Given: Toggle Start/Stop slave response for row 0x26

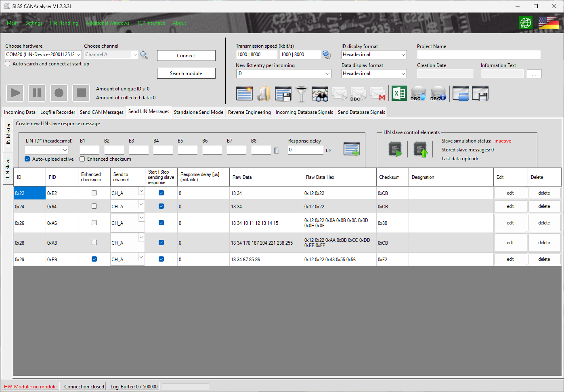Looking at the screenshot, I should pos(161,223).
